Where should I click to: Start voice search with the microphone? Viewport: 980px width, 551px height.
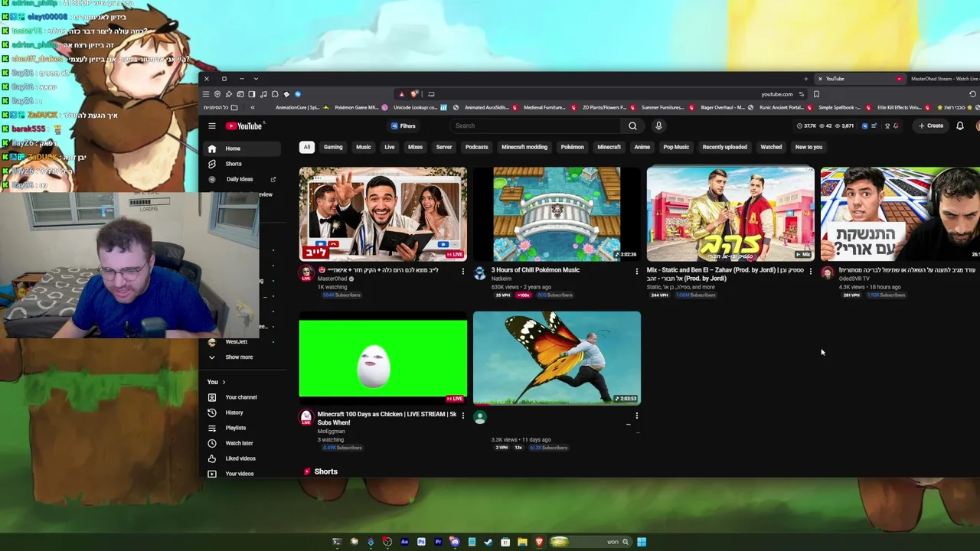[x=658, y=126]
